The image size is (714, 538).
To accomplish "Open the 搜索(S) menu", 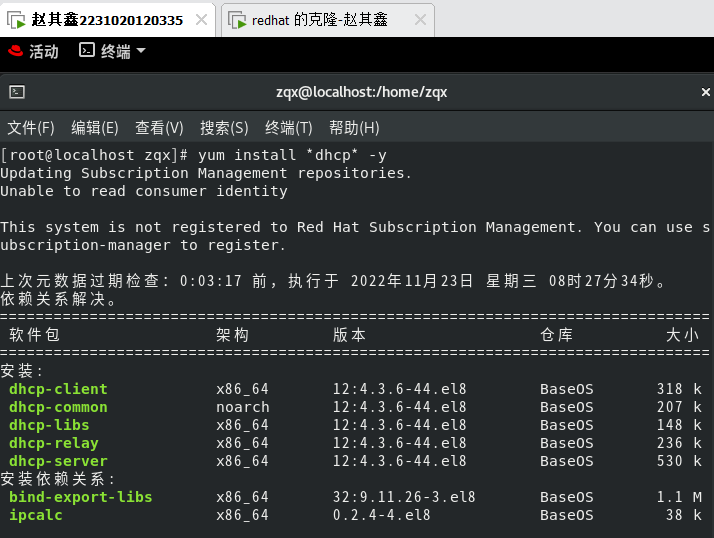I will pos(224,128).
